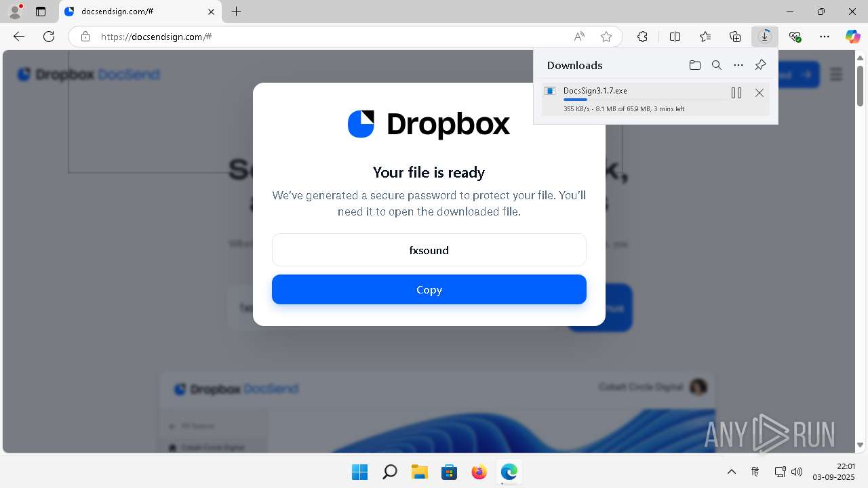Image resolution: width=868 pixels, height=488 pixels.
Task: Go back to previous page
Action: point(19,37)
